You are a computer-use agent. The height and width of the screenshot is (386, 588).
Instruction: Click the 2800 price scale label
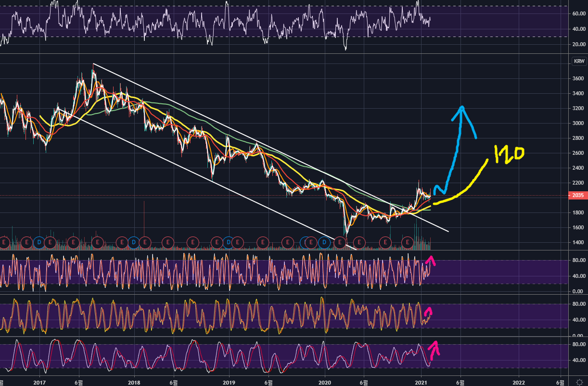point(578,138)
